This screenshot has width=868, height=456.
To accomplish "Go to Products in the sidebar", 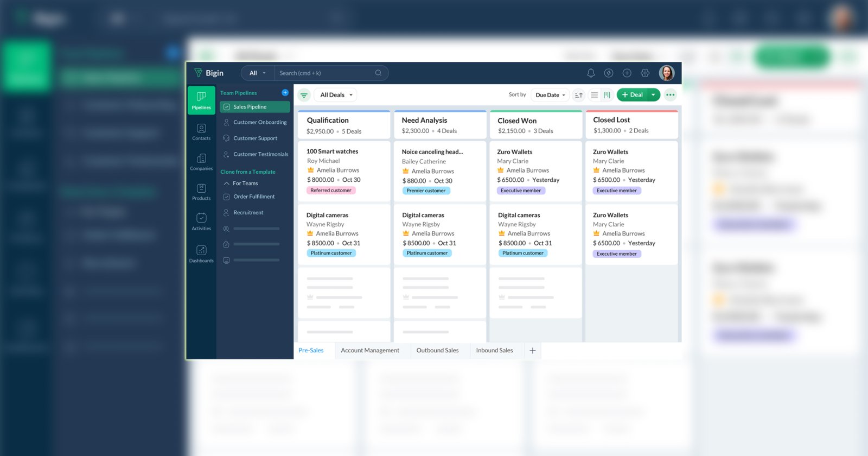I will pos(201,191).
